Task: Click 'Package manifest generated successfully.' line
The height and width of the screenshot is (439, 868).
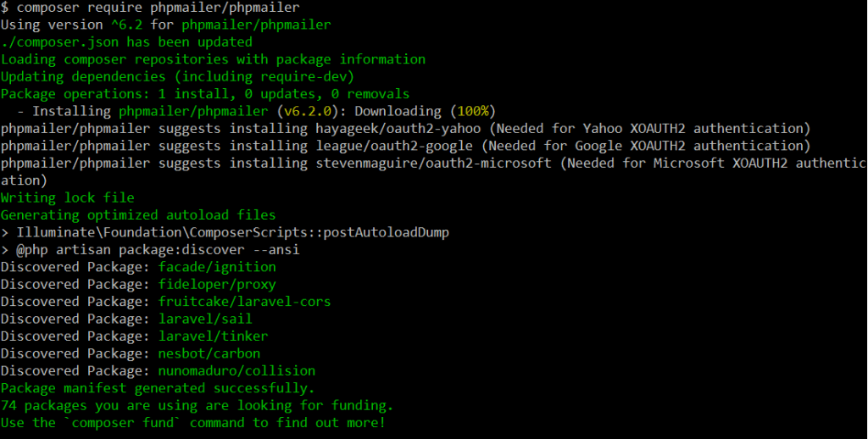Action: [158, 388]
